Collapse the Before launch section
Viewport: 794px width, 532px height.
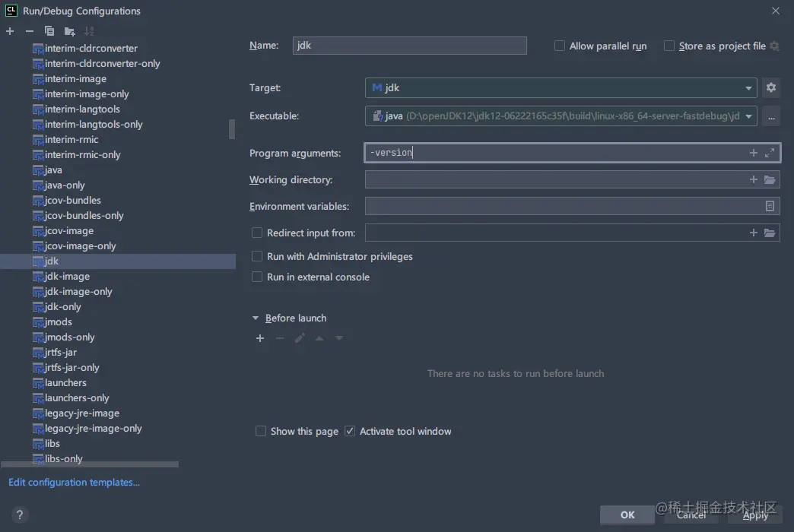click(x=256, y=318)
